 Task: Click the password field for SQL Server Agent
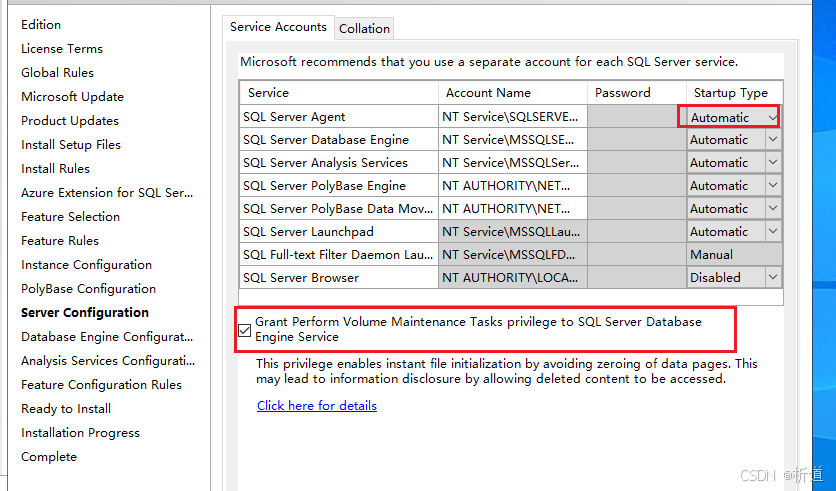[x=636, y=117]
